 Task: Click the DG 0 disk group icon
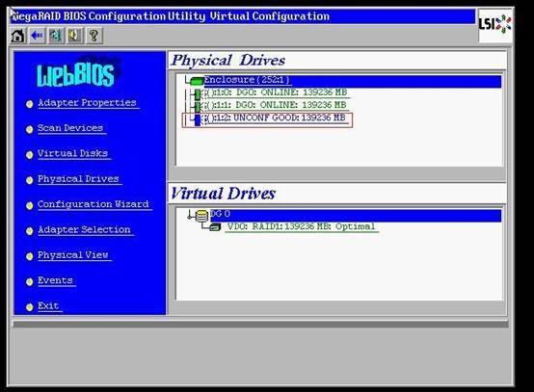click(201, 216)
